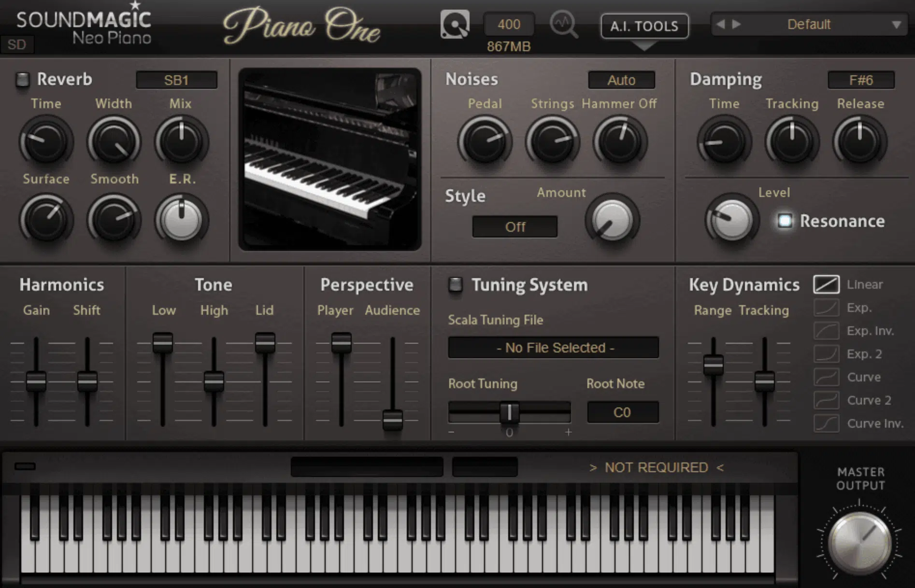Screen dimensions: 915x588
Task: Click the Tone High slider
Action: 214,381
